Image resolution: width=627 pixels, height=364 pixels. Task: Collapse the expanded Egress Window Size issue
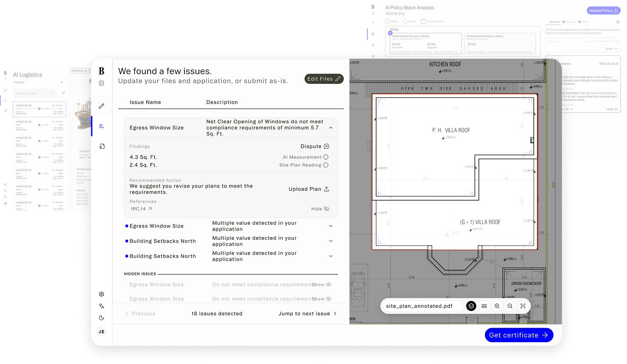(x=331, y=128)
